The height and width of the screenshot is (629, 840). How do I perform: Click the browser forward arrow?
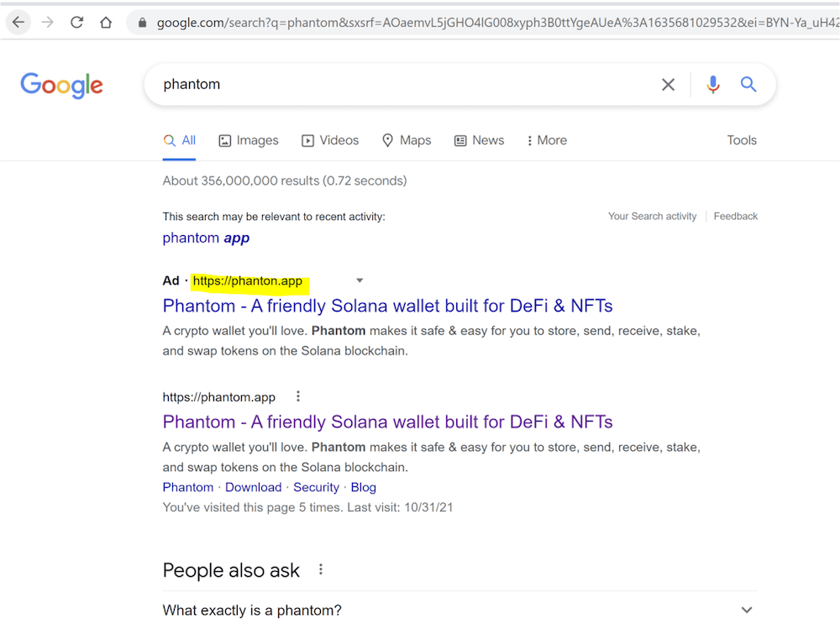coord(48,23)
